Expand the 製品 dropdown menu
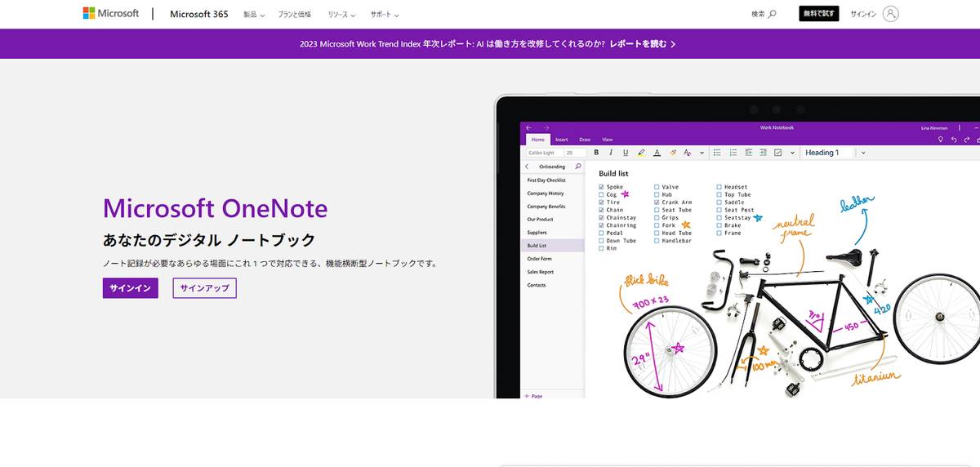This screenshot has height=467, width=980. [x=254, y=15]
